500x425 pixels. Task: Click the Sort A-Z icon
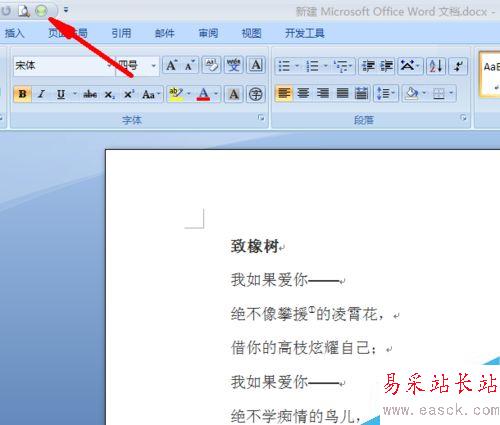436,66
